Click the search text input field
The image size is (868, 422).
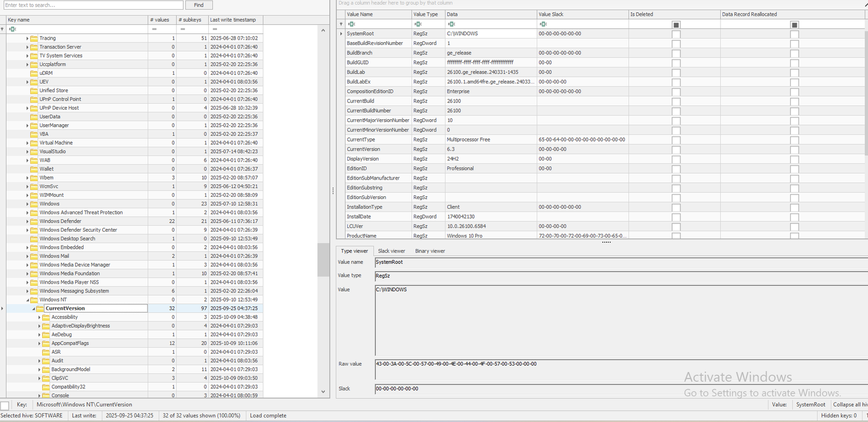pyautogui.click(x=93, y=5)
